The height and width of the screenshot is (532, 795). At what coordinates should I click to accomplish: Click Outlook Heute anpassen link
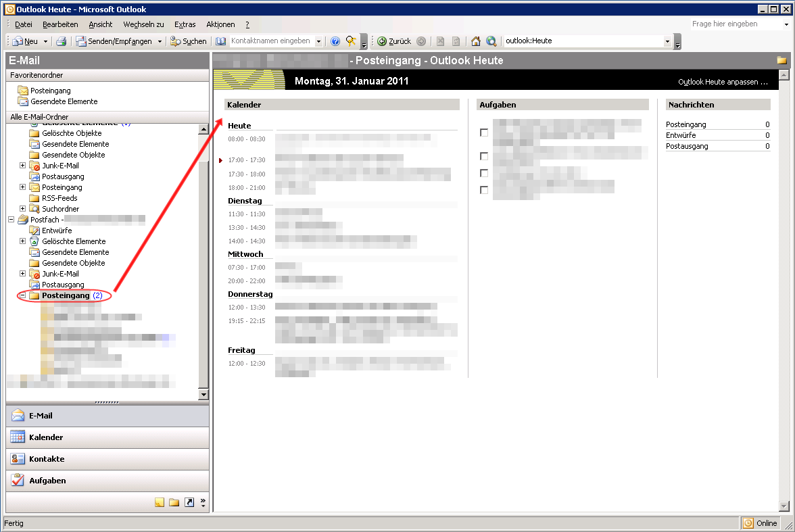point(723,82)
